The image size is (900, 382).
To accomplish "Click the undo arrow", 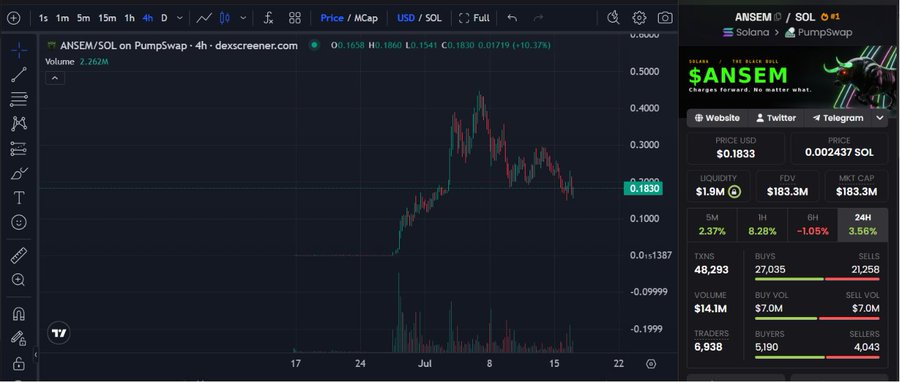I will click(512, 18).
